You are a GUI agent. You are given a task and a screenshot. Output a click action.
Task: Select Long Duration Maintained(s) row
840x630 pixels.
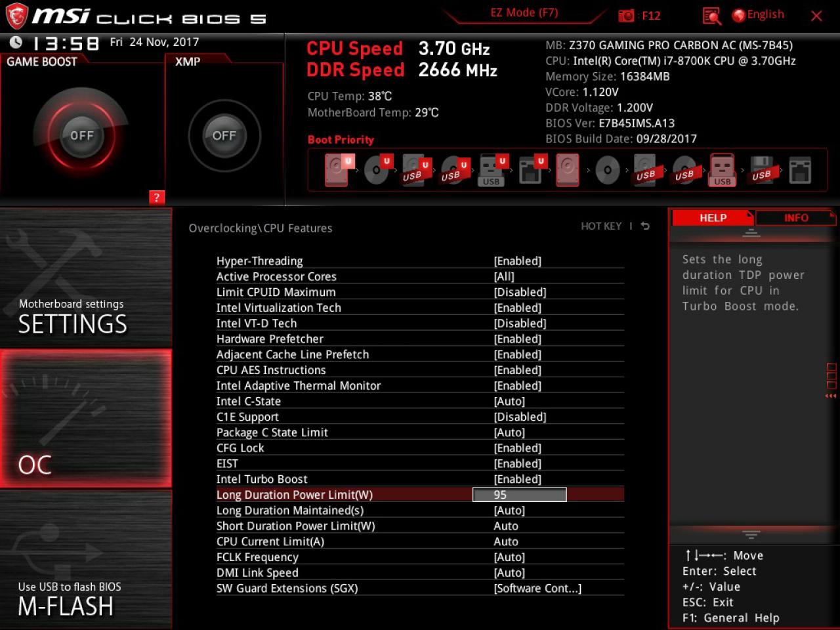coord(420,511)
